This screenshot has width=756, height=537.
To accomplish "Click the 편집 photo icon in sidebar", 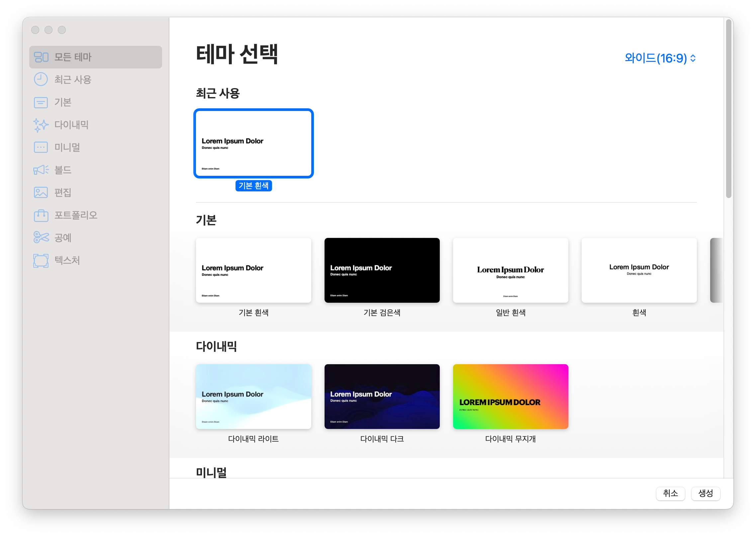I will 41,192.
